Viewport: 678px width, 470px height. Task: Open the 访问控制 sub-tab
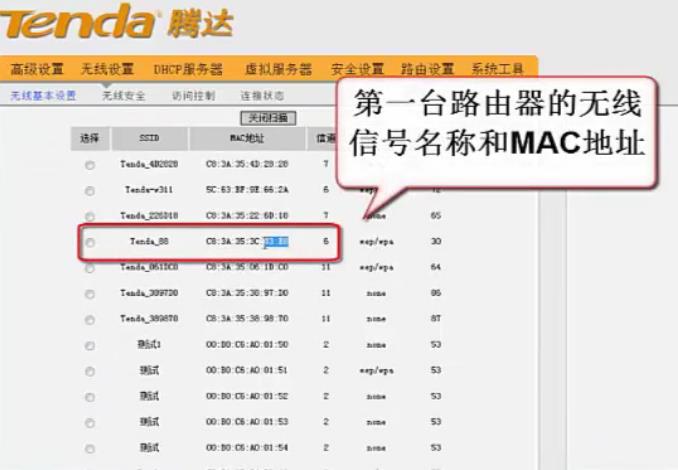pos(192,96)
